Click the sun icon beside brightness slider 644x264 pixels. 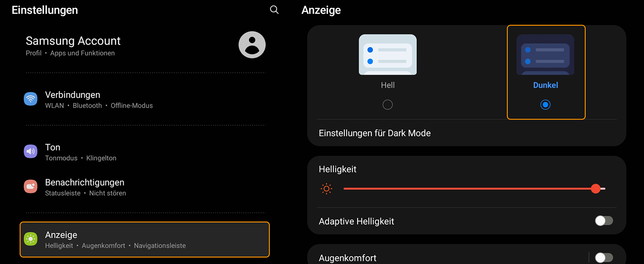(x=327, y=188)
